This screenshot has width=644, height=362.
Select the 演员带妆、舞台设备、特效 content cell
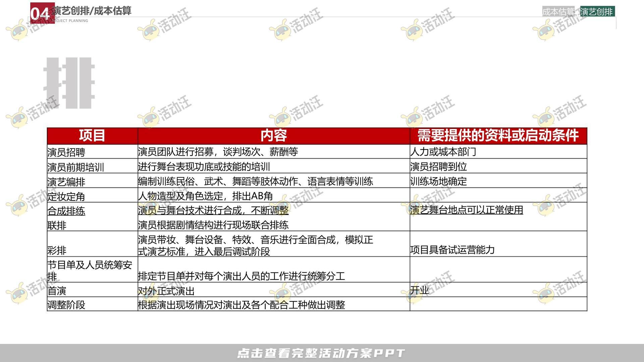coord(274,244)
